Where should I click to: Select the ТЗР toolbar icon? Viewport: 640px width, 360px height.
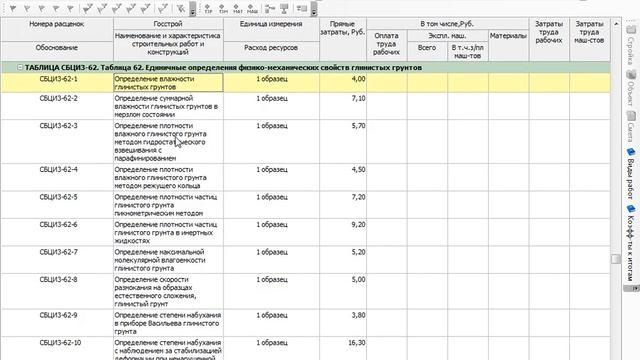[208, 9]
